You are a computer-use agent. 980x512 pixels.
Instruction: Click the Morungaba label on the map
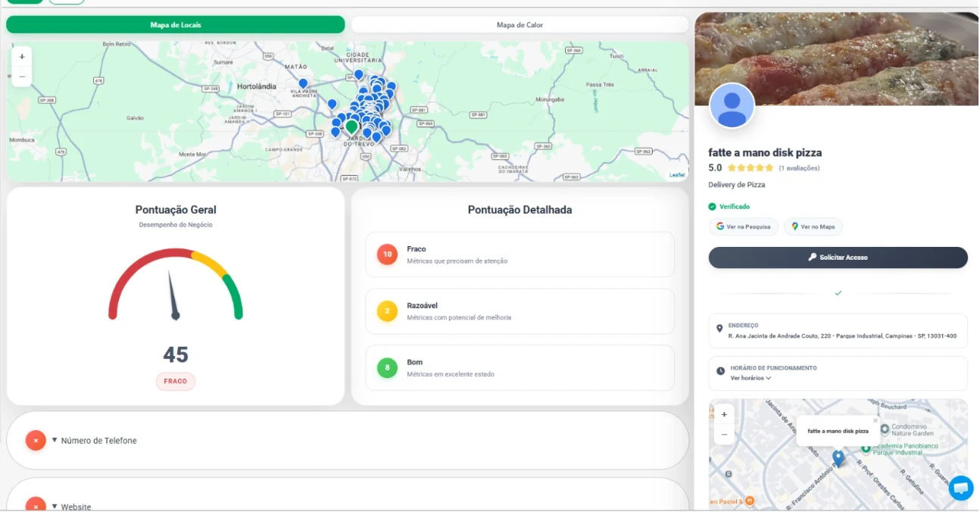click(551, 99)
